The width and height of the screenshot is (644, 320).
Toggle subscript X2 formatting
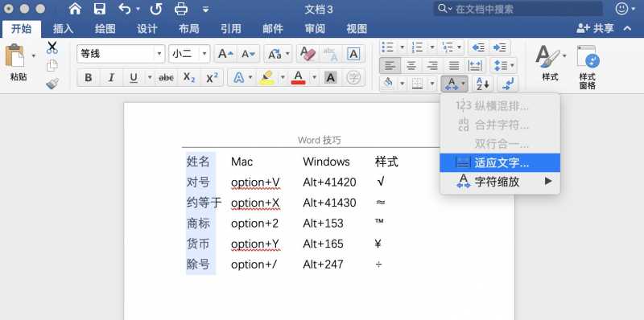click(x=189, y=77)
